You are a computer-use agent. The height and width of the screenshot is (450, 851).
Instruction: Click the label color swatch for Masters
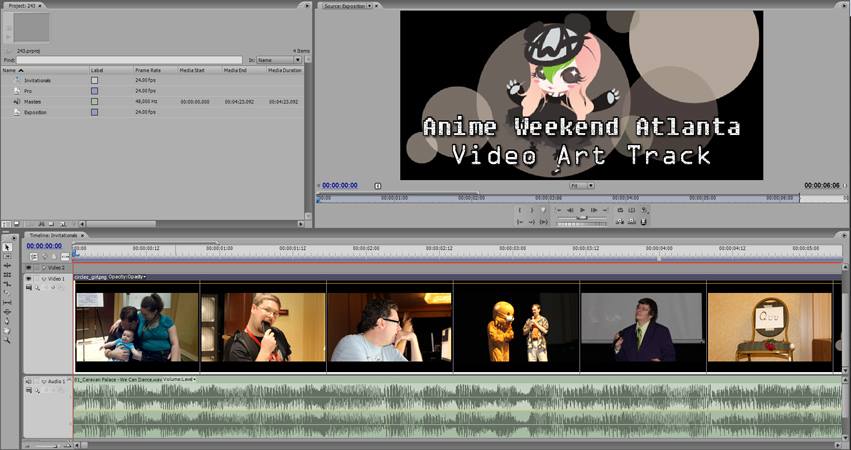(x=94, y=102)
